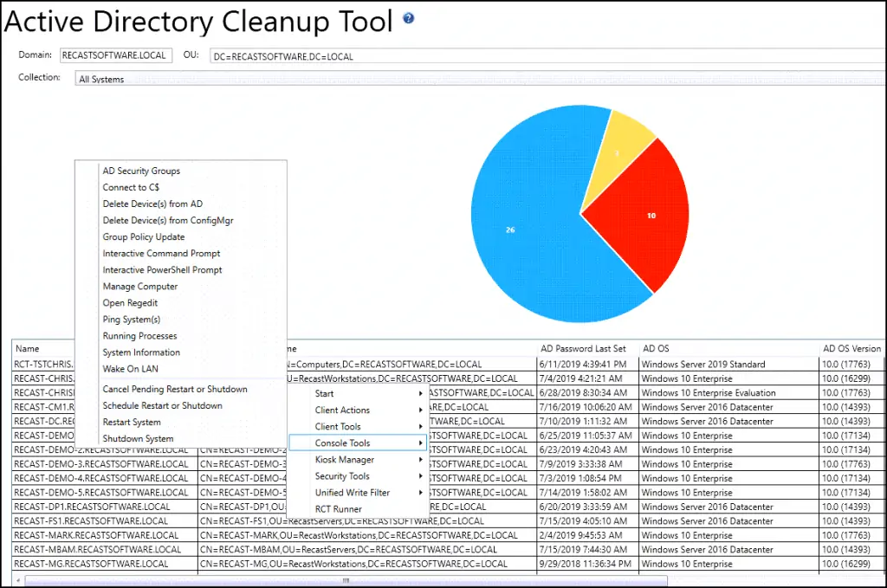The width and height of the screenshot is (887, 588).
Task: Open Interactive Command Prompt
Action: pos(161,253)
